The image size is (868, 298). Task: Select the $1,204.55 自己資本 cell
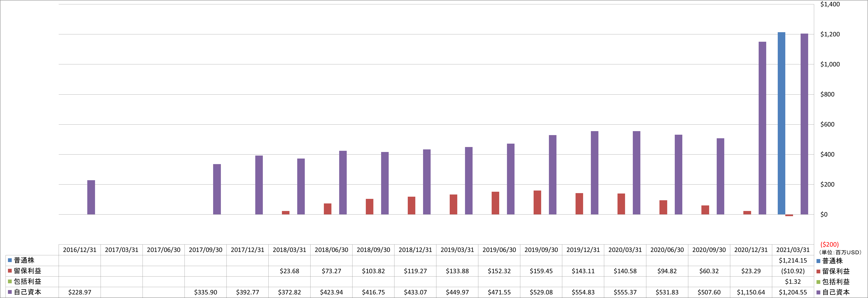tap(793, 292)
